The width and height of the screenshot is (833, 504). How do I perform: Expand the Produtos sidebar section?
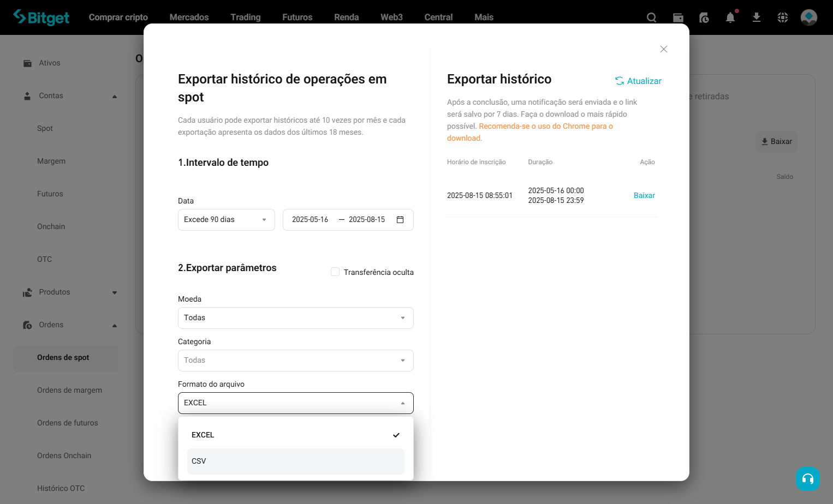[x=115, y=293]
